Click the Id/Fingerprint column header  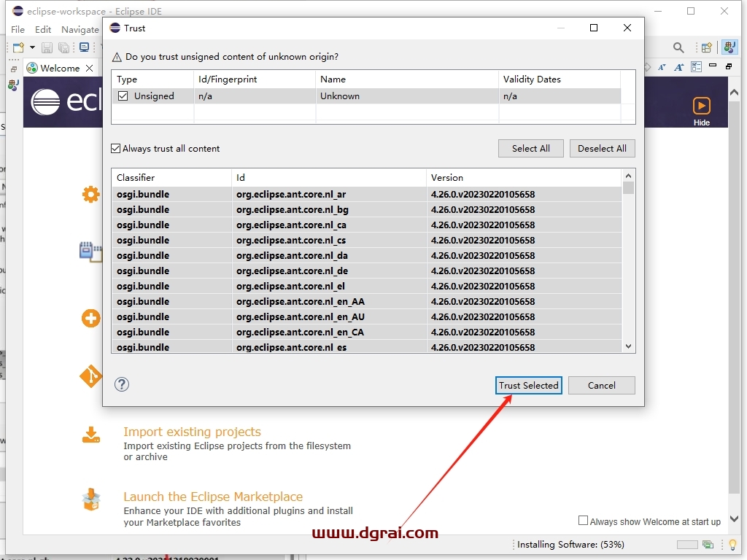point(255,79)
